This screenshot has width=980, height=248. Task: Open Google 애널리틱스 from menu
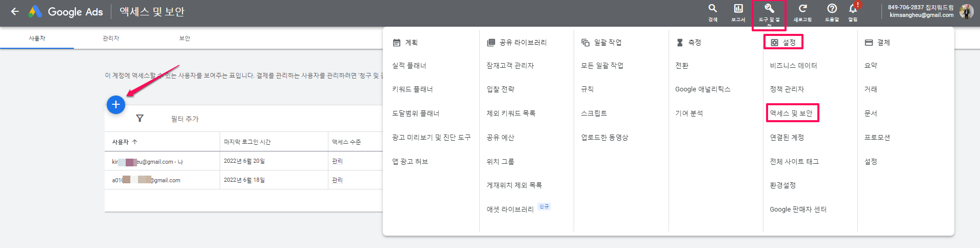tap(703, 89)
